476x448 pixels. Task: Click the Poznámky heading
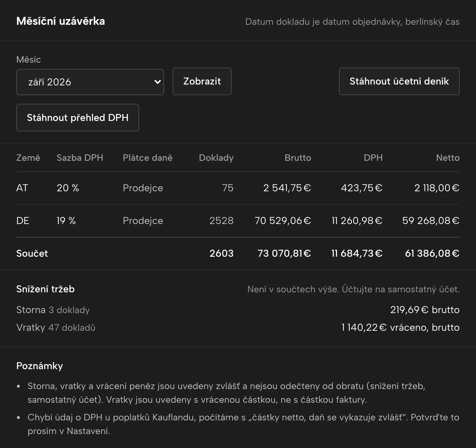40,366
